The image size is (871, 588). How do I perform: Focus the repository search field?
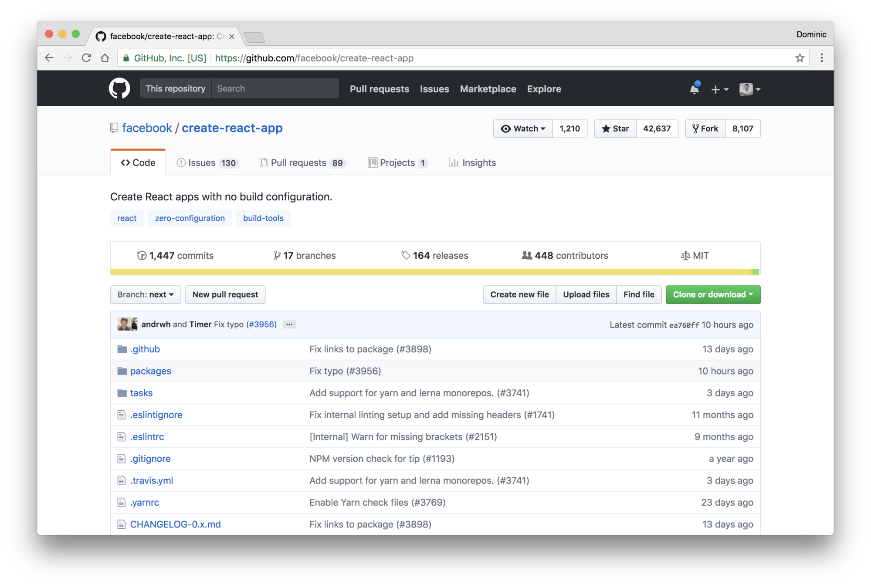coord(275,88)
